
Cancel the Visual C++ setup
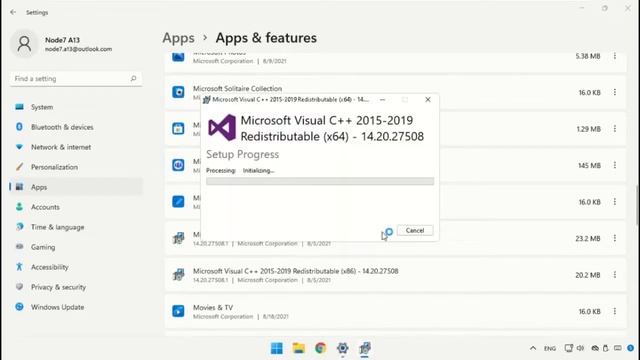click(x=415, y=231)
